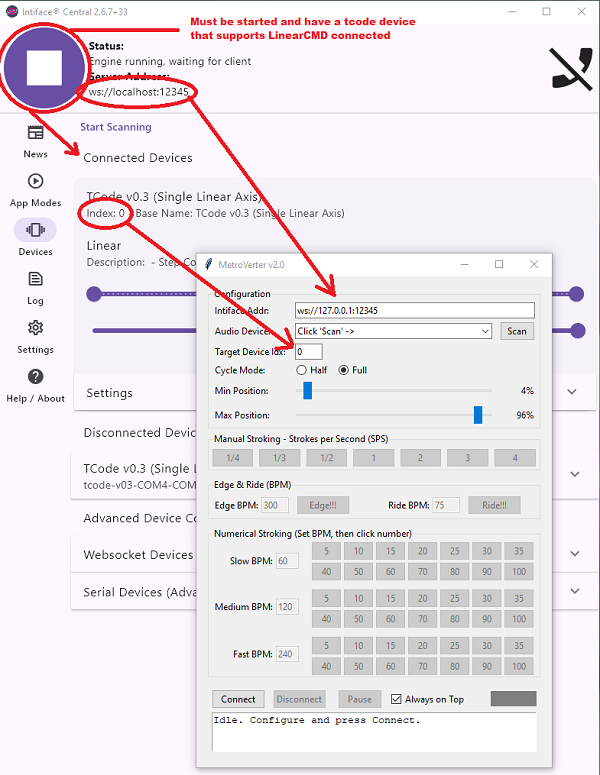Image resolution: width=600 pixels, height=775 pixels.
Task: Click the Connect button
Action: [238, 699]
